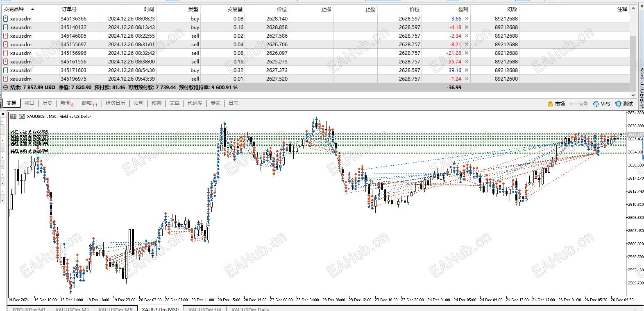Click the sell icon for order 345161556

tap(5, 61)
